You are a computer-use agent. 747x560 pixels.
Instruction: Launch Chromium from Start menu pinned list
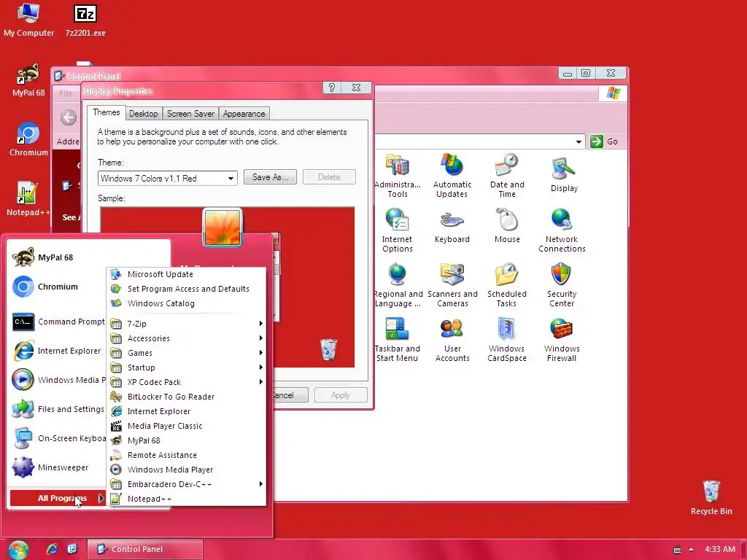[x=58, y=287]
